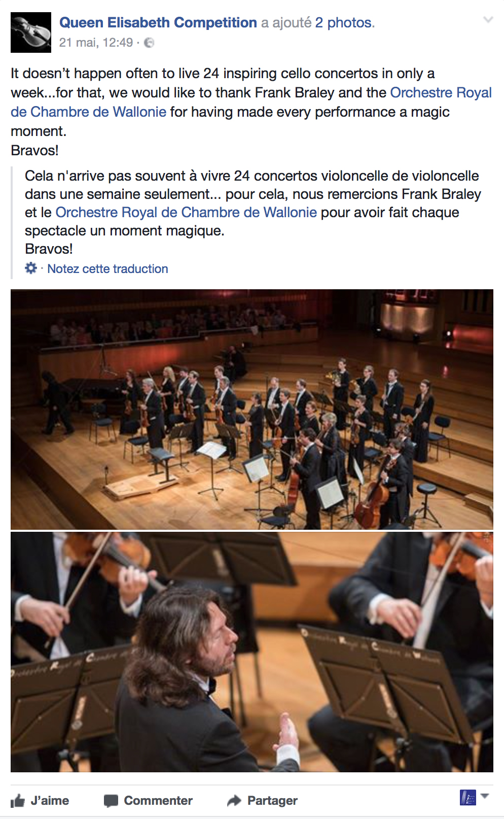
Task: Like the post via J'aime label
Action: click(50, 801)
